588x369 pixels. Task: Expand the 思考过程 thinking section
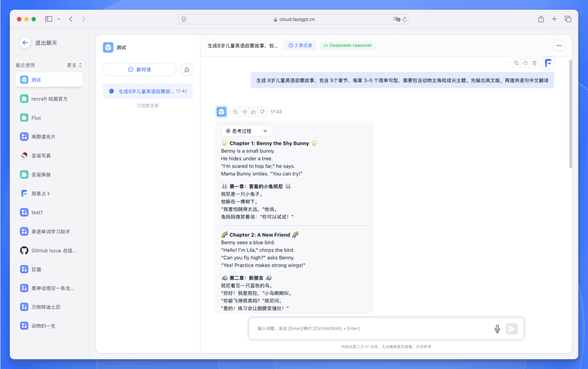click(x=247, y=131)
